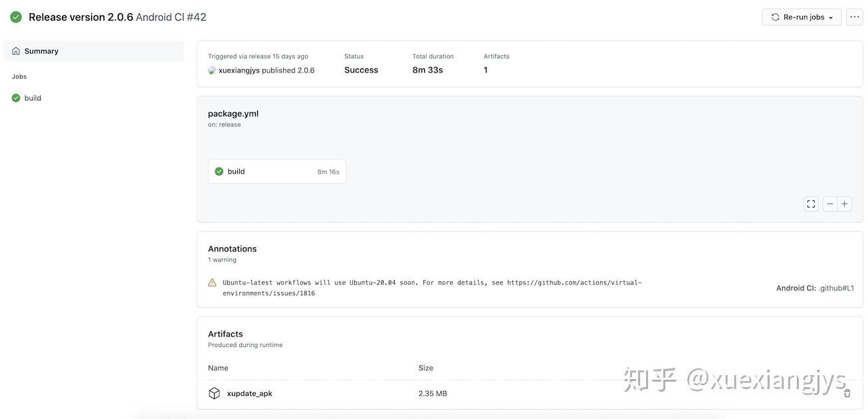Screen dimensions: 868x419
Task: Click the warning triangle annotation icon
Action: (x=212, y=283)
